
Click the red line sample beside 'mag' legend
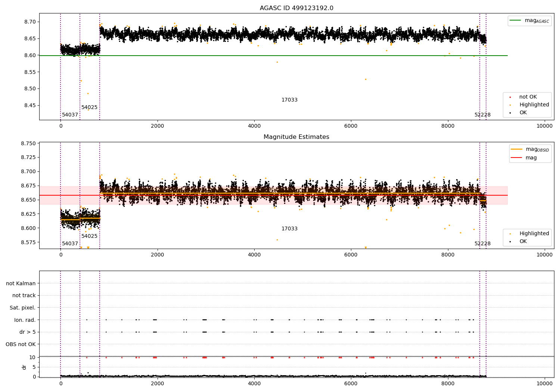tap(516, 158)
